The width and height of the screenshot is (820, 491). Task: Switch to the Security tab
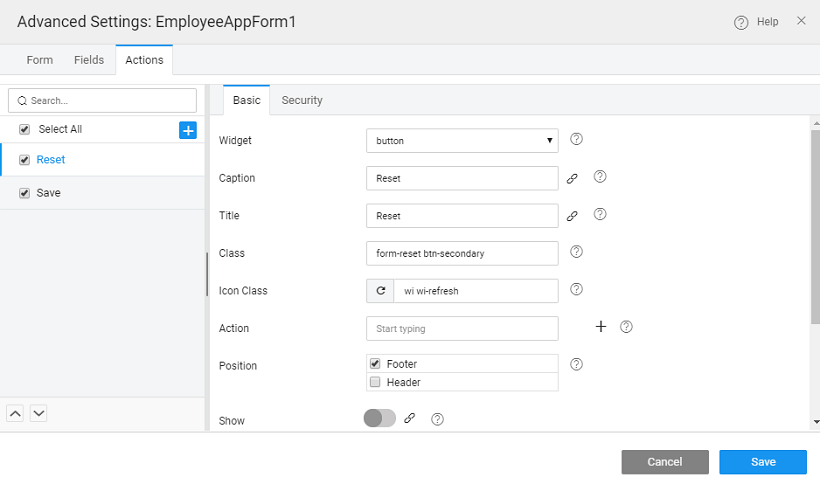(x=302, y=100)
